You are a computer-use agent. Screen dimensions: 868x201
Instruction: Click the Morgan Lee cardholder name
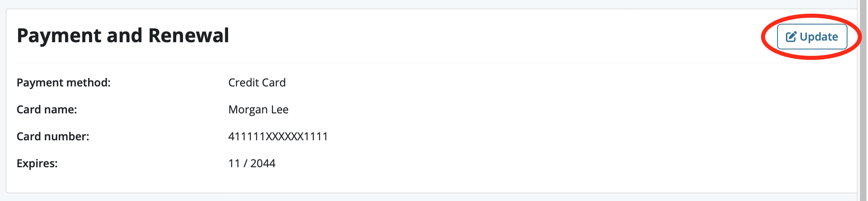coord(258,109)
